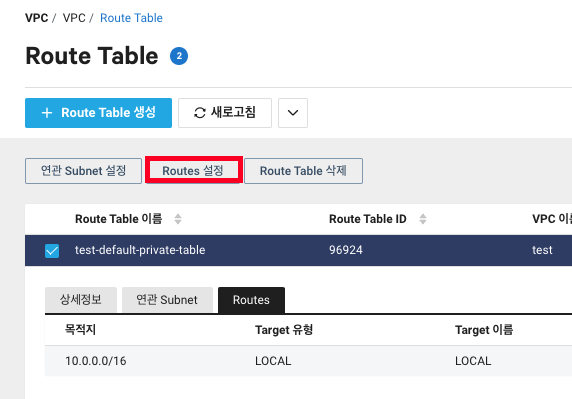Uncheck the test-default-private-table row checkbox

click(x=52, y=251)
